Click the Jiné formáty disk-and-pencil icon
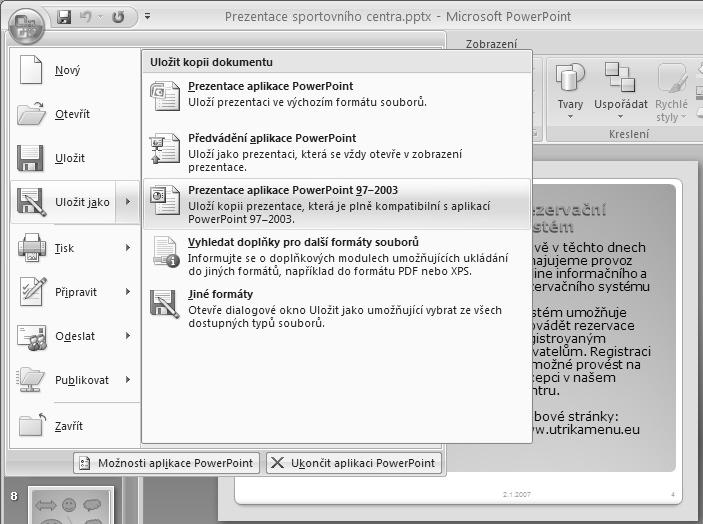703x524 pixels. pyautogui.click(x=165, y=304)
